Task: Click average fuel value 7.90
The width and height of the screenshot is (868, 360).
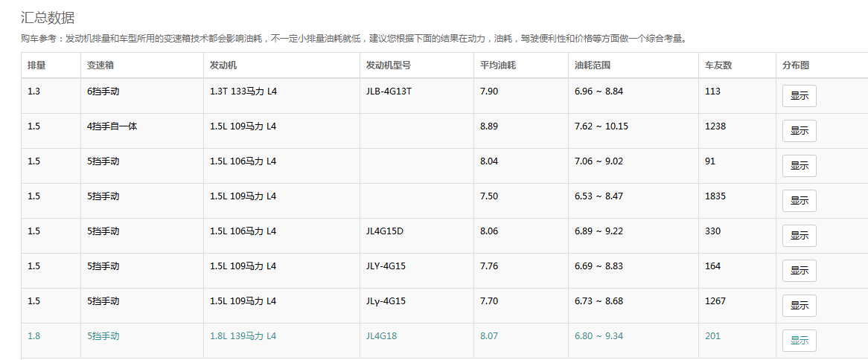Action: click(489, 91)
